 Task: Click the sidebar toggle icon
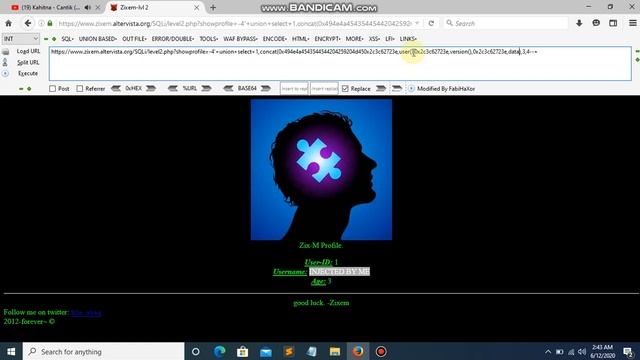[613, 23]
